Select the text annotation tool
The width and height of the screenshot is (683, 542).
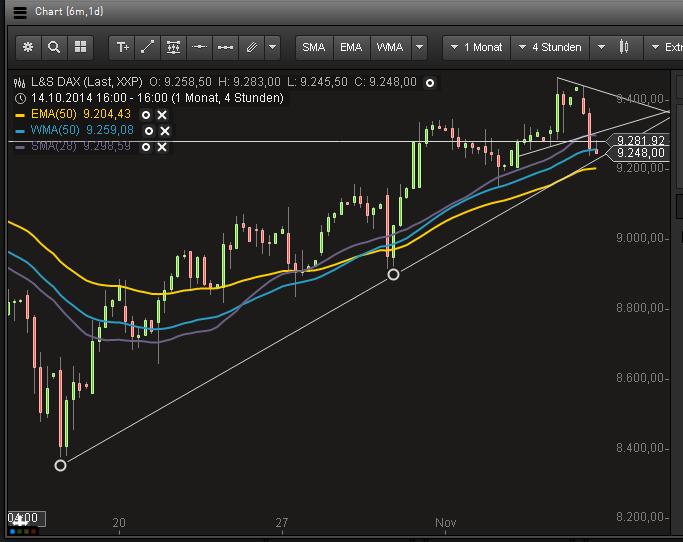pos(122,47)
